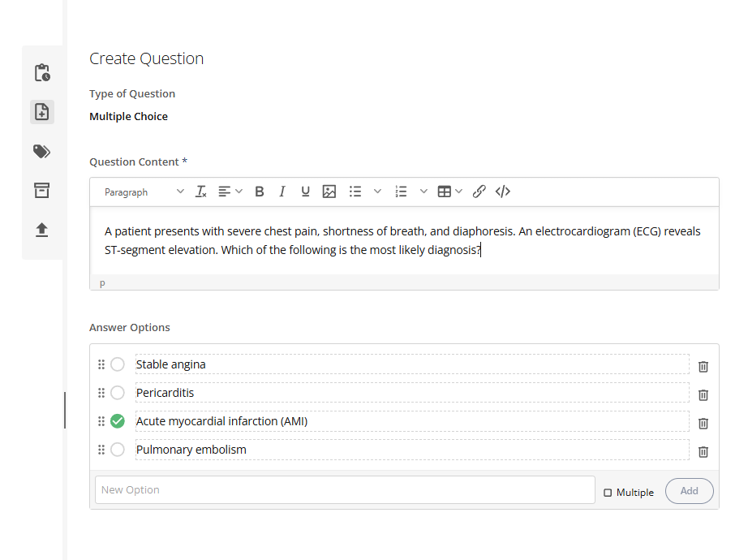Toggle bold formatting in the editor
Image resolution: width=748 pixels, height=560 pixels.
pos(259,192)
